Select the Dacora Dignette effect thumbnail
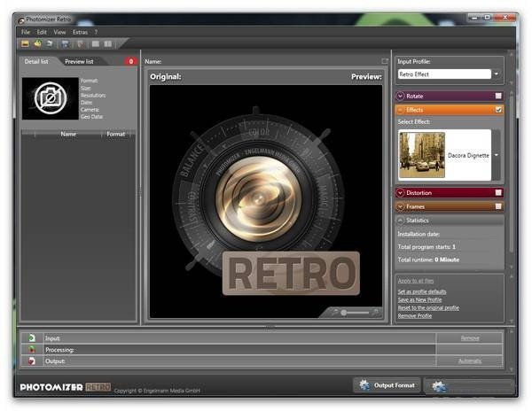Screen dimensions: 532x411 pyautogui.click(x=422, y=155)
